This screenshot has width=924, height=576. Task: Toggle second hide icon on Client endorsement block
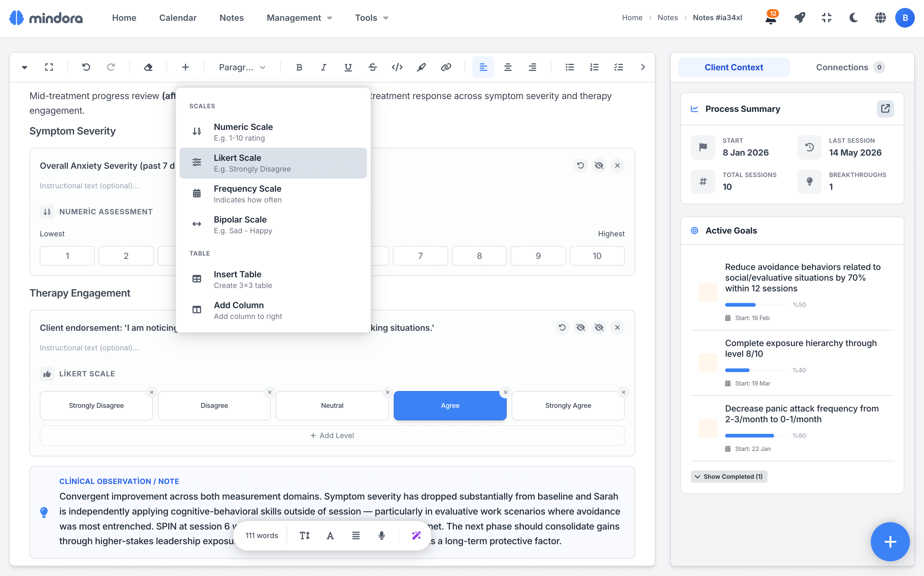click(x=599, y=328)
